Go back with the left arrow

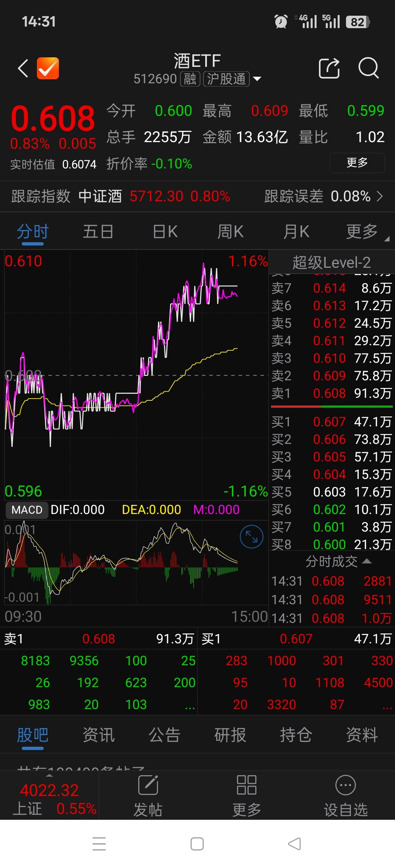(x=23, y=68)
